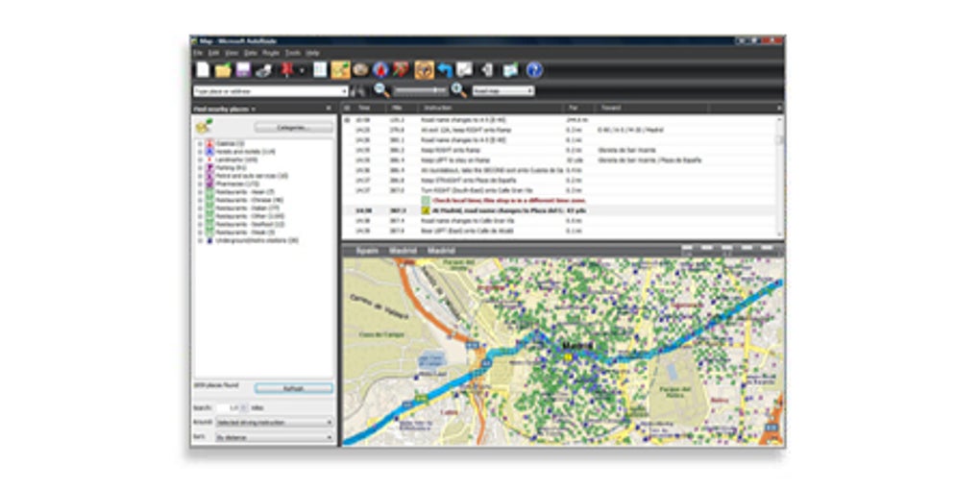Click the first Madrid breadcrumb above the map
The height and width of the screenshot is (490, 980).
pyautogui.click(x=404, y=251)
